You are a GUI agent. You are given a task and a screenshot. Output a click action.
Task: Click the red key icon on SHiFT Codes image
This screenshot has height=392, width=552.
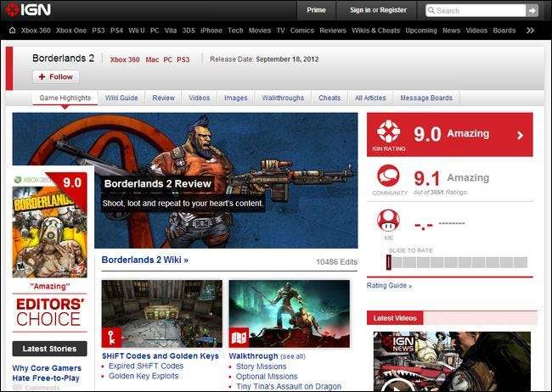coord(112,338)
